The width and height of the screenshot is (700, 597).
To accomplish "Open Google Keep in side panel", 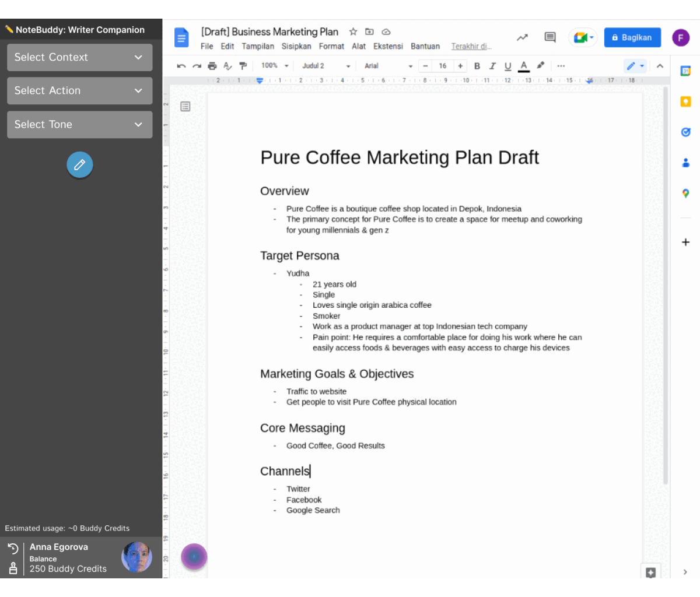I will tap(685, 101).
